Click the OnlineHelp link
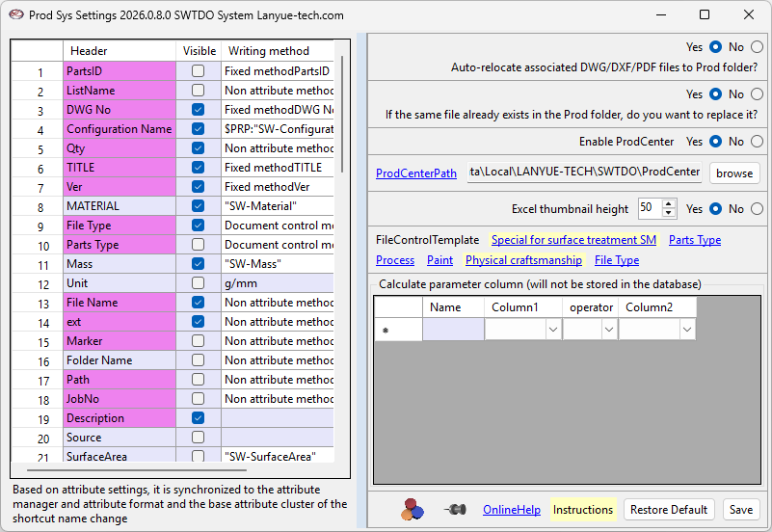Screen dimensions: 772x532 pyautogui.click(x=512, y=510)
